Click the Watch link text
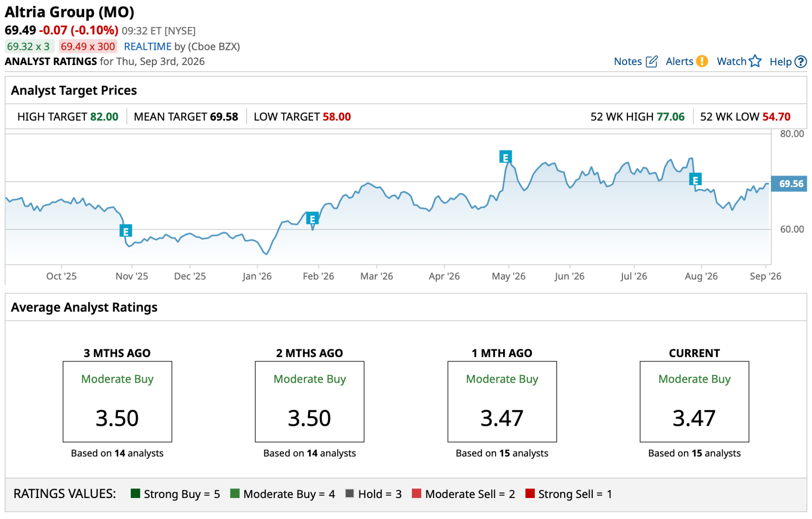 pos(732,61)
